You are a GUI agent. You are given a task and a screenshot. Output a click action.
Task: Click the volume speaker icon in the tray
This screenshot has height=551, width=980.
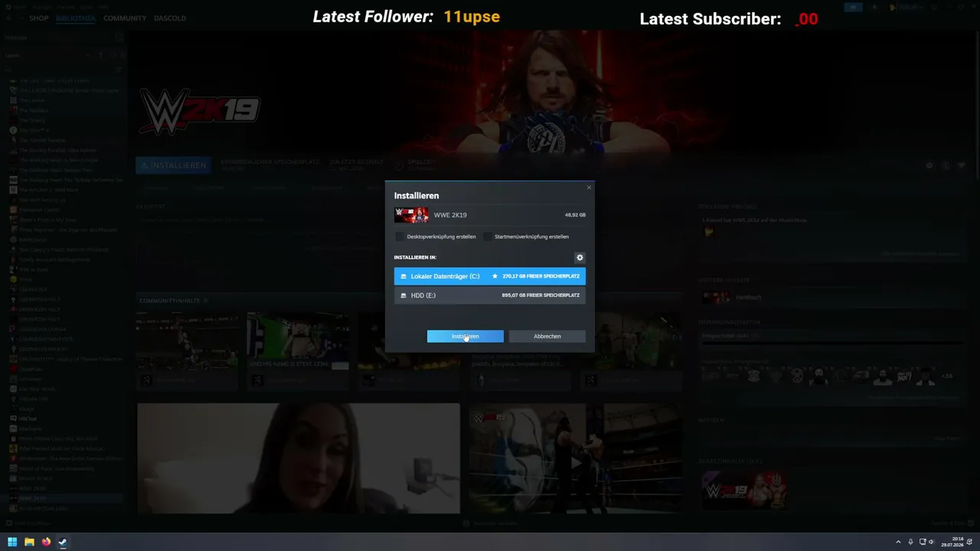[x=931, y=542]
